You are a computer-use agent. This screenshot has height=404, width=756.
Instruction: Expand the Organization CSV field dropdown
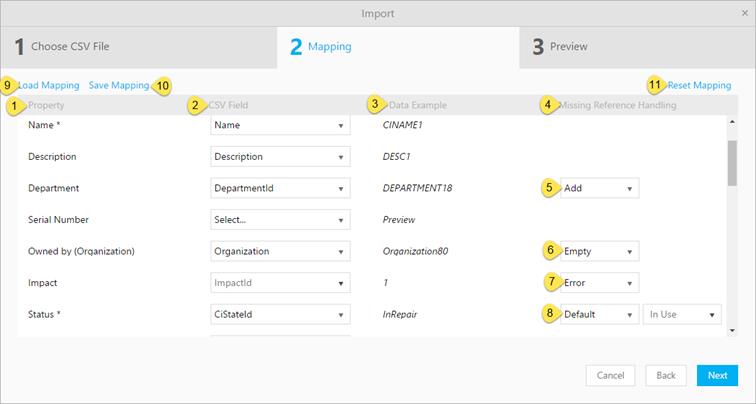point(280,251)
